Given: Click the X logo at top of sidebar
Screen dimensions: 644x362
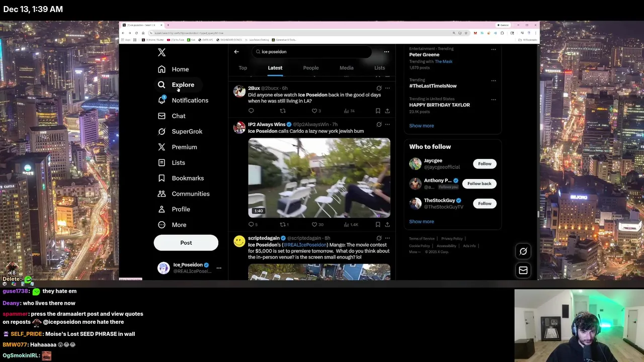Looking at the screenshot, I should [162, 52].
